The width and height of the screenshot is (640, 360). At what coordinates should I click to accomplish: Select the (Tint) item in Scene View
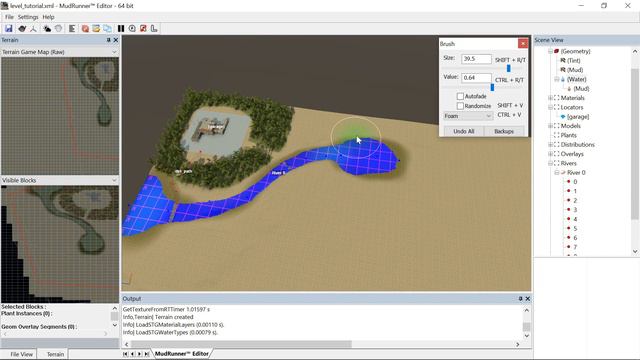tap(573, 60)
